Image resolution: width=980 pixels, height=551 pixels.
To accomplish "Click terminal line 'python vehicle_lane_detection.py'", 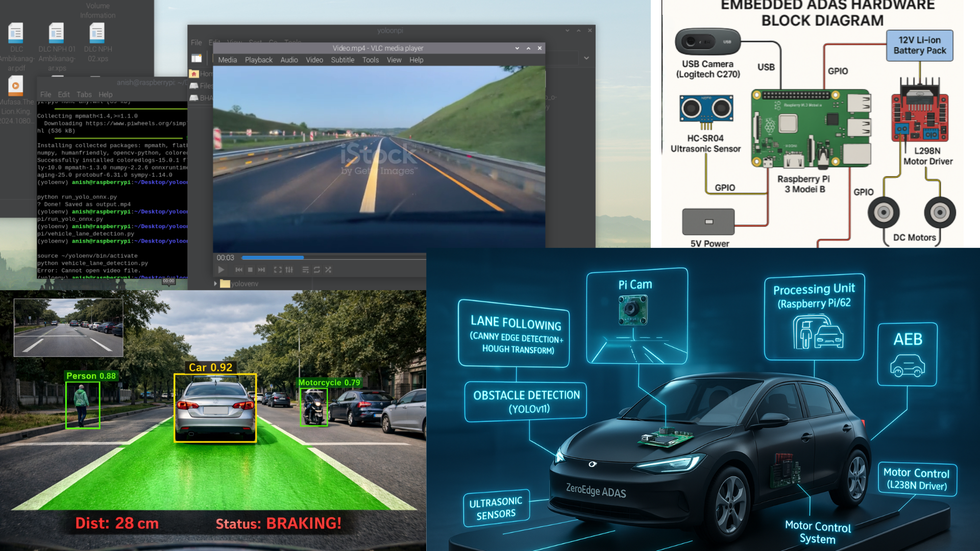I will 92,263.
